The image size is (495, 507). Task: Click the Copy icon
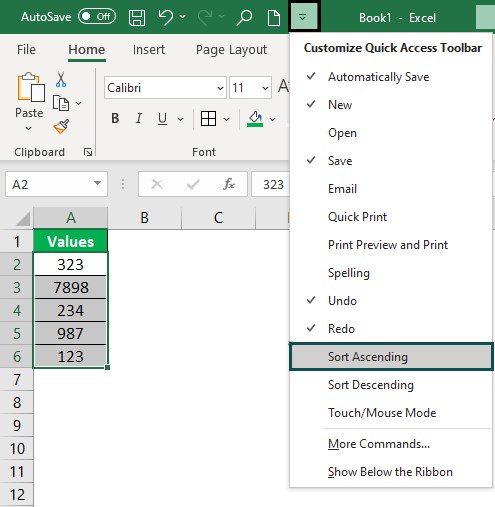(x=61, y=103)
